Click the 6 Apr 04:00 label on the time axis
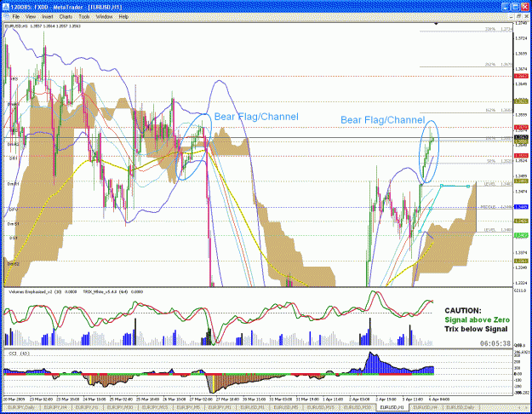The width and height of the screenshot is (532, 414). [x=438, y=399]
